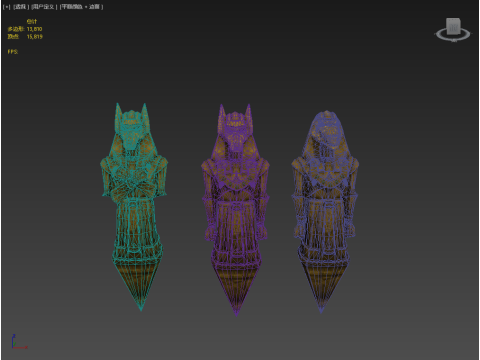Screen dimensions: 480x360
Task: Click the 合计 total statistics header
Action: coord(32,22)
